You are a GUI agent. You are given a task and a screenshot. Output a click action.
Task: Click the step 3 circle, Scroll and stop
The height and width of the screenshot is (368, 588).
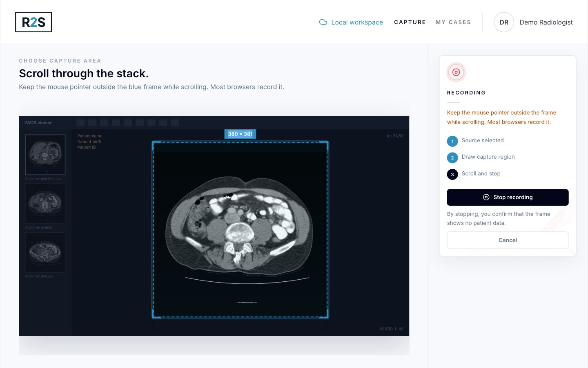tap(452, 174)
